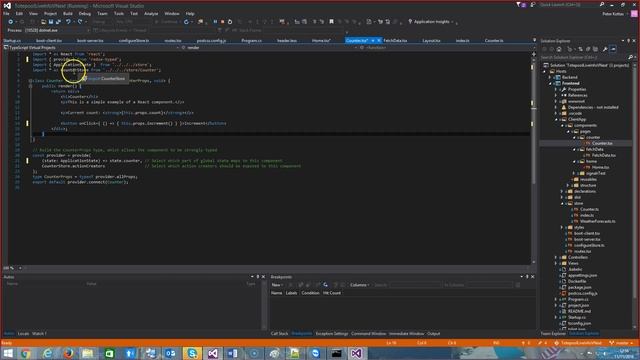Switch to the Exception Settings tab
The width and height of the screenshot is (640, 360).
click(x=332, y=334)
